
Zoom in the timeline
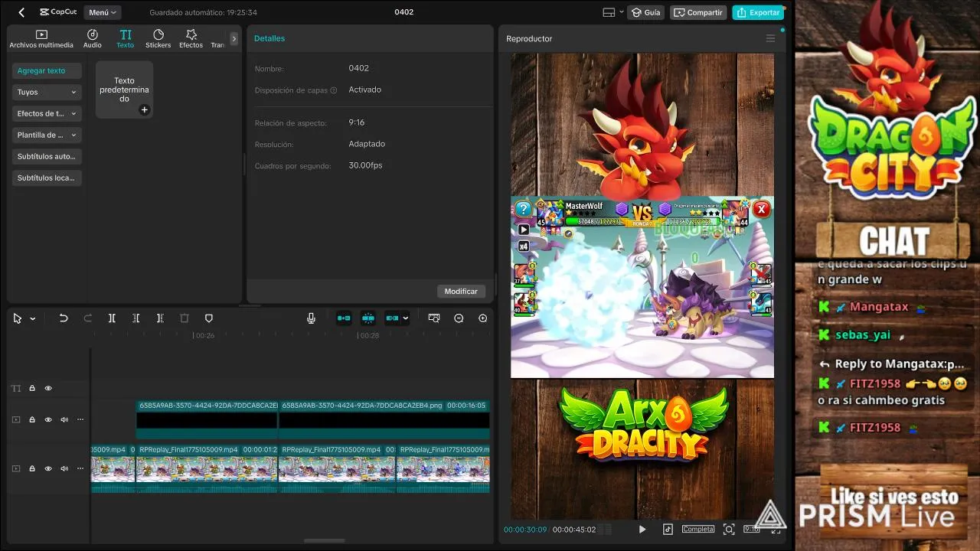pyautogui.click(x=482, y=318)
